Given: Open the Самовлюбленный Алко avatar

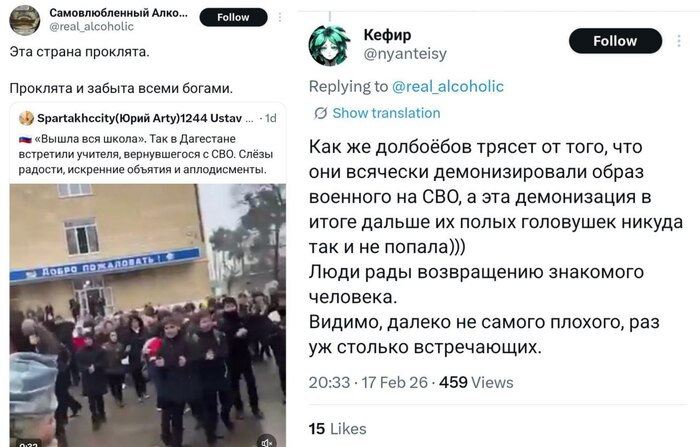Looking at the screenshot, I should [x=25, y=20].
